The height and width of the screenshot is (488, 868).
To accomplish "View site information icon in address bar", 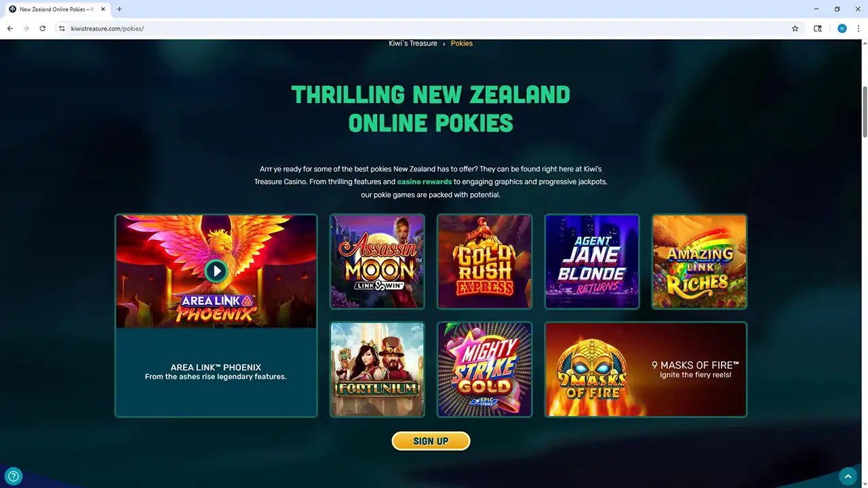I will (x=62, y=28).
